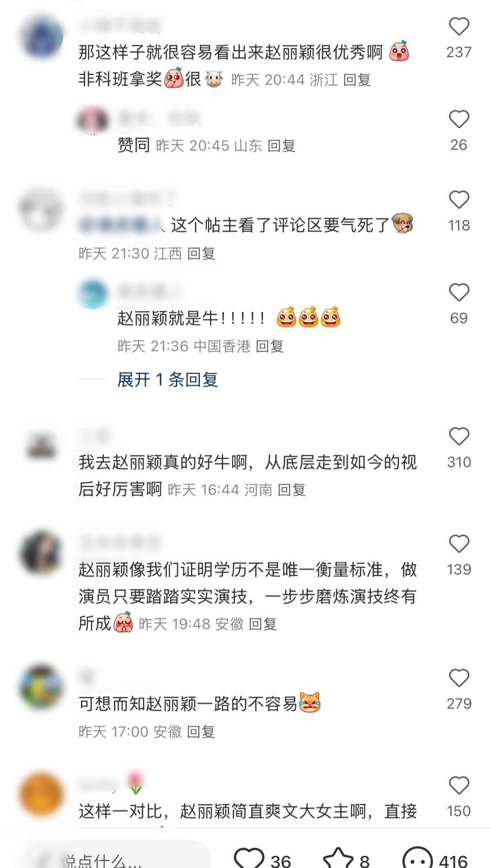Toggle favorite star in bottom bar
Image resolution: width=491 pixels, height=868 pixels.
tap(338, 857)
